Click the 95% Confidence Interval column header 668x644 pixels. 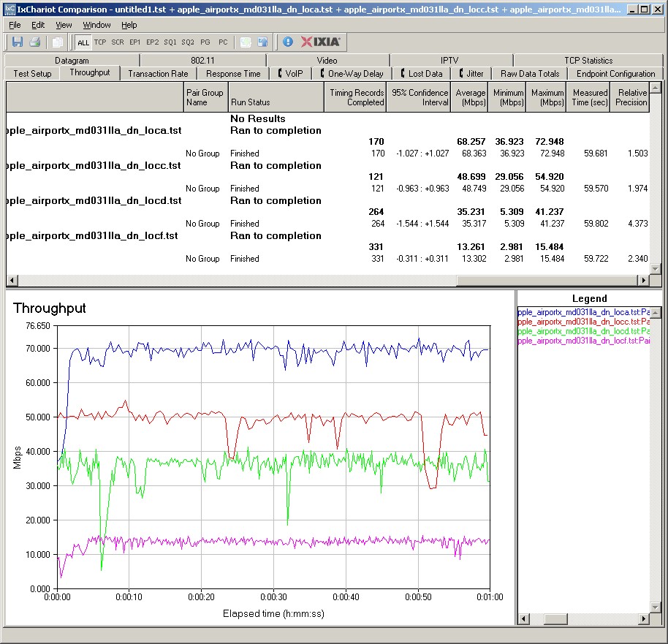[418, 97]
